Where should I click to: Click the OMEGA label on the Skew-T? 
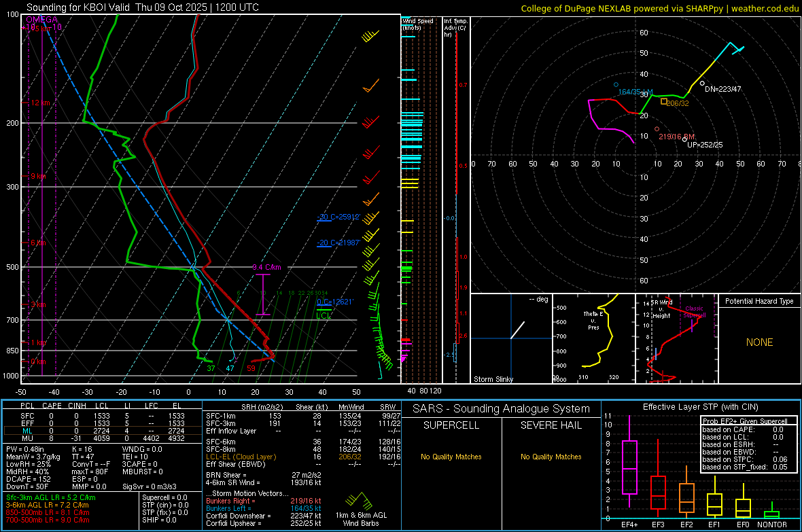click(42, 20)
